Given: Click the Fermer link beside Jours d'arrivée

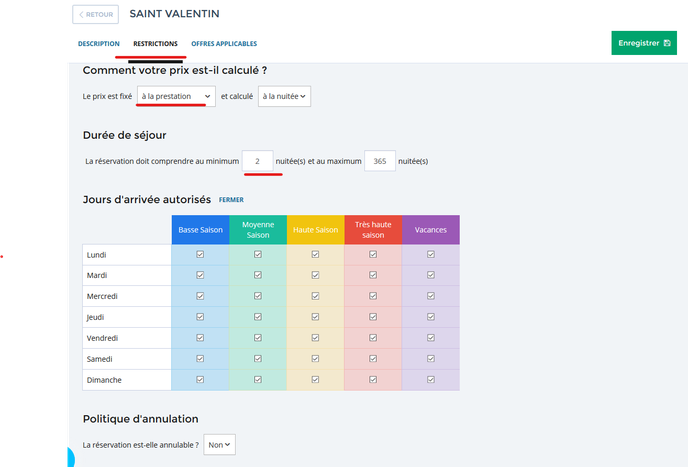Looking at the screenshot, I should click(231, 200).
